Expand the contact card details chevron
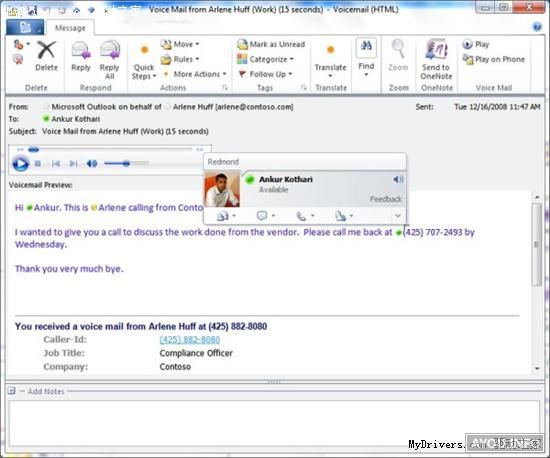Screen dimensions: 550x458 point(397,216)
